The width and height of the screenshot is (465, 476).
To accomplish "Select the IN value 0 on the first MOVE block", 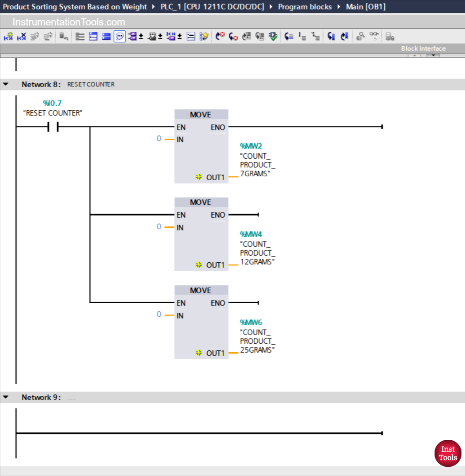I will [159, 138].
